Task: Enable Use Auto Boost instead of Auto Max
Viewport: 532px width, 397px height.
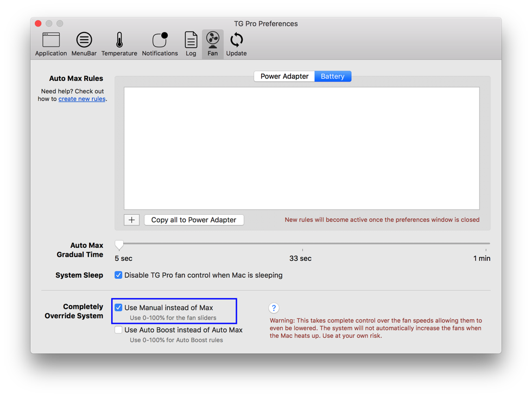Action: tap(118, 330)
